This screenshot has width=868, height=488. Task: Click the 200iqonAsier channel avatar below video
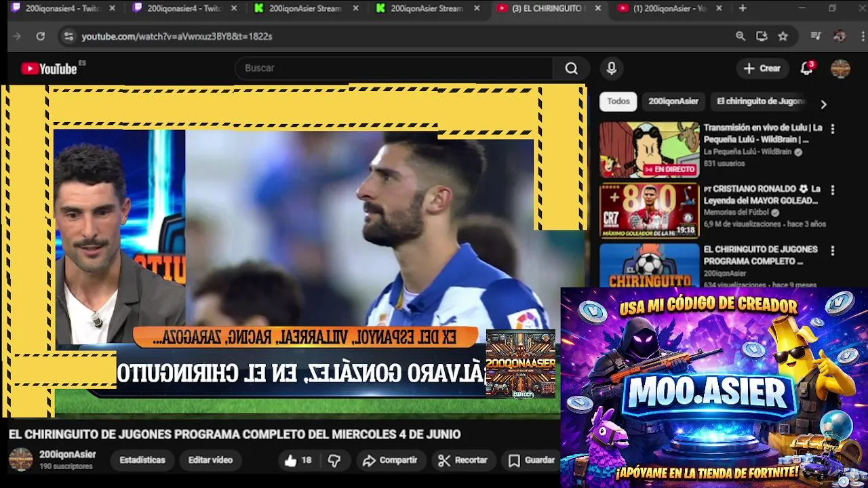tap(20, 460)
